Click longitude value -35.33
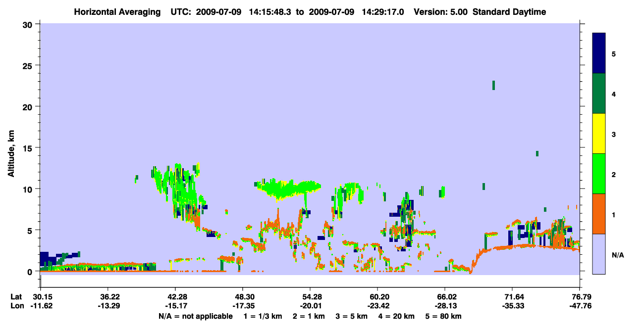644x330 pixels. point(512,306)
